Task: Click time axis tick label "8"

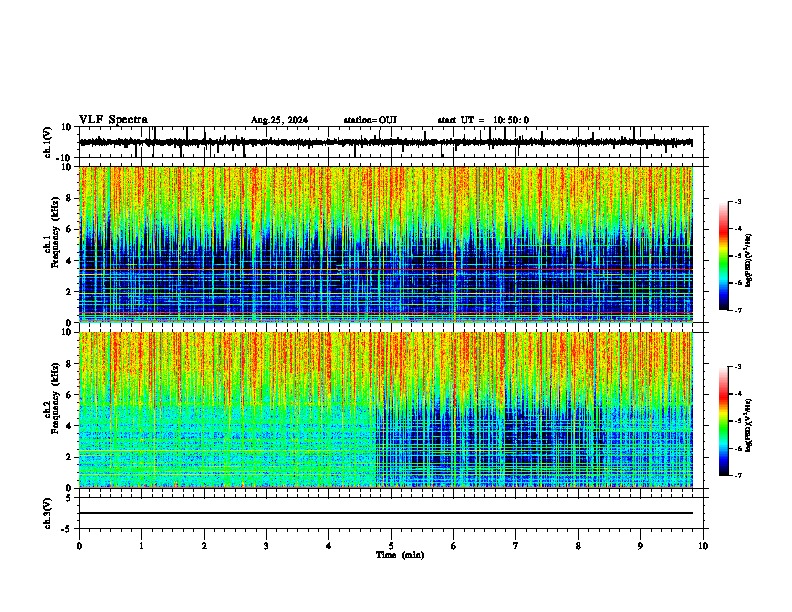Action: pos(578,546)
